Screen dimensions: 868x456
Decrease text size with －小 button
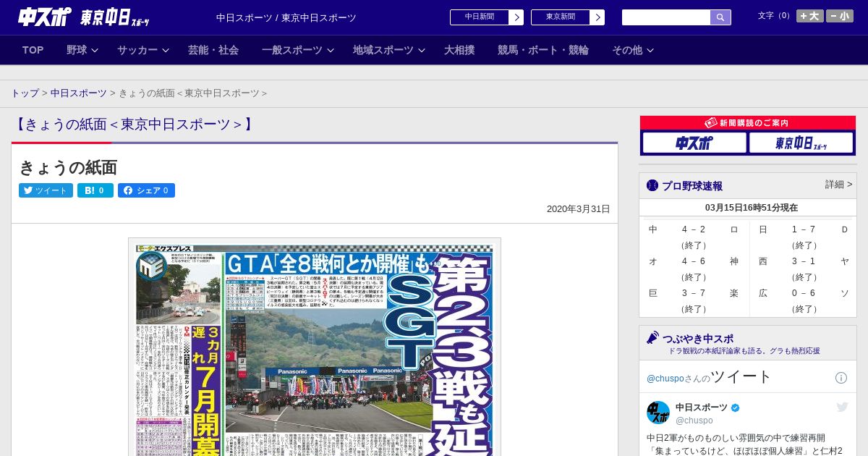tap(840, 16)
